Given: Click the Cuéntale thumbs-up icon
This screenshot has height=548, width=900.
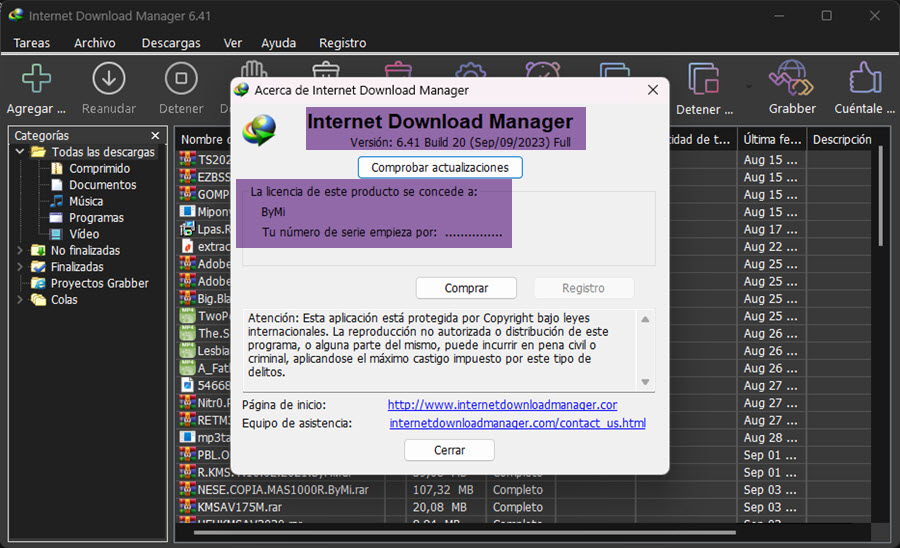Looking at the screenshot, I should tap(864, 78).
